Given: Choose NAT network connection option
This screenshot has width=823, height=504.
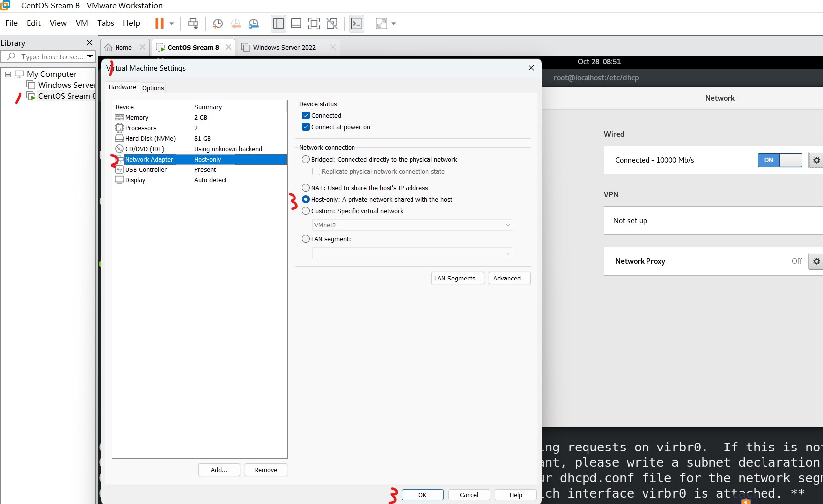Looking at the screenshot, I should click(x=306, y=188).
